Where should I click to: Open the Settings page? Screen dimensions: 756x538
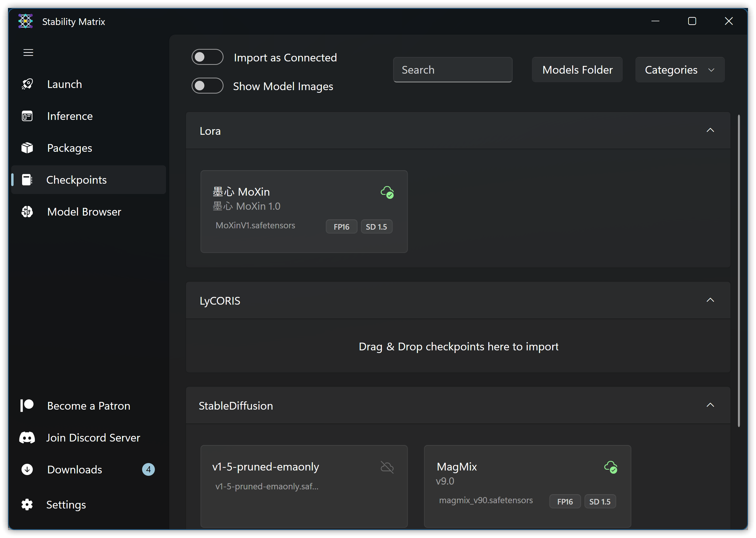pyautogui.click(x=66, y=505)
